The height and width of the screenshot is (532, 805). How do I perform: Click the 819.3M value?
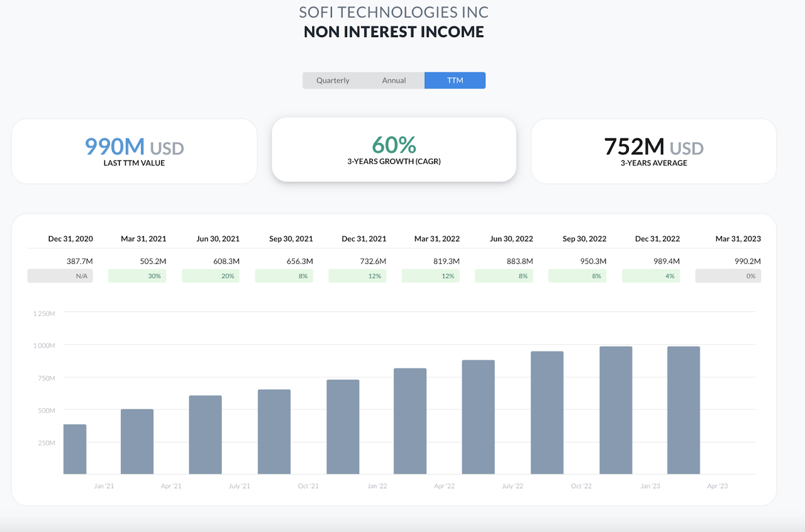[x=446, y=261]
